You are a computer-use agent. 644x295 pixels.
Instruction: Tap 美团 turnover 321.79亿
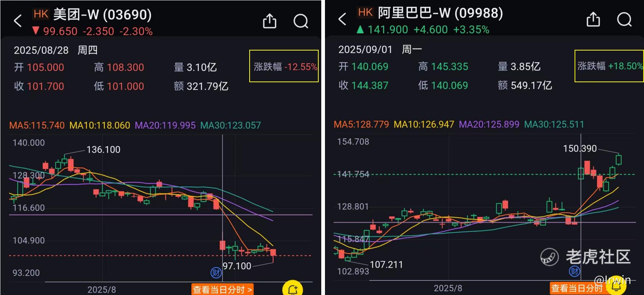208,86
